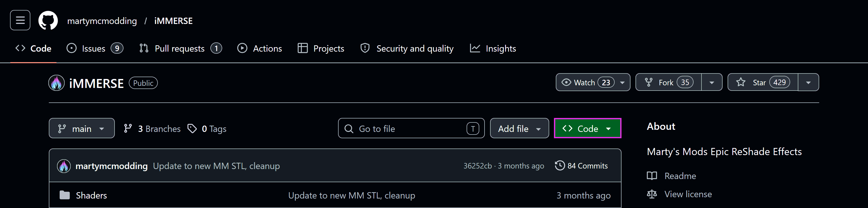Click the star count 429
This screenshot has width=868, height=208.
point(780,82)
